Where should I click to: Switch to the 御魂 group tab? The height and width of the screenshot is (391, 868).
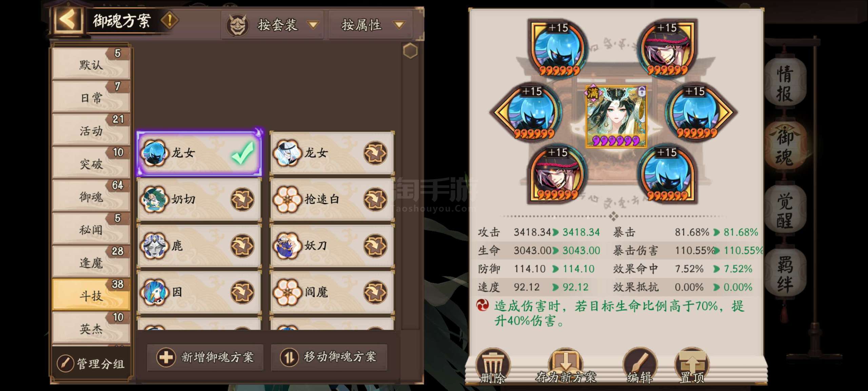[x=91, y=195]
